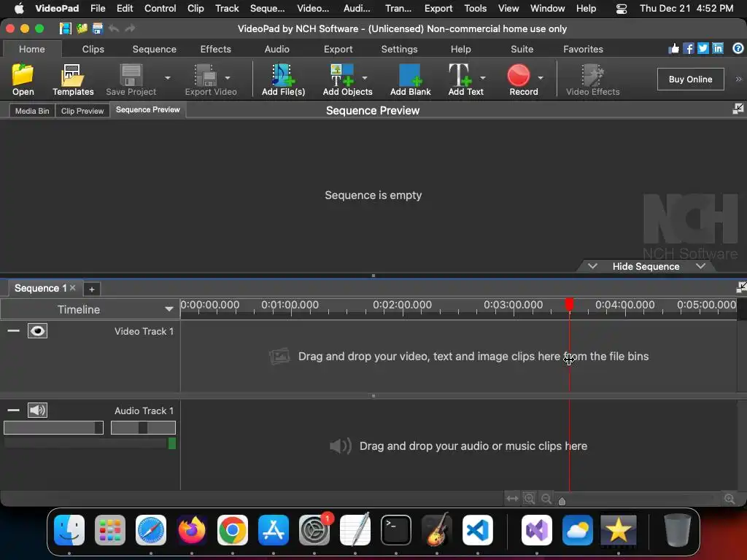Image resolution: width=747 pixels, height=560 pixels.
Task: Expand the toolbar overflow chevron
Action: tap(738, 79)
